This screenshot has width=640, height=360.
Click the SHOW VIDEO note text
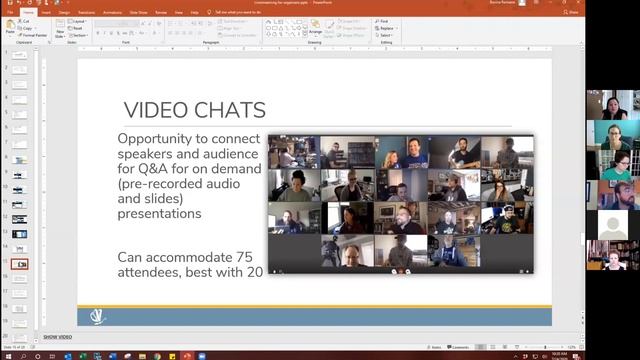point(58,337)
